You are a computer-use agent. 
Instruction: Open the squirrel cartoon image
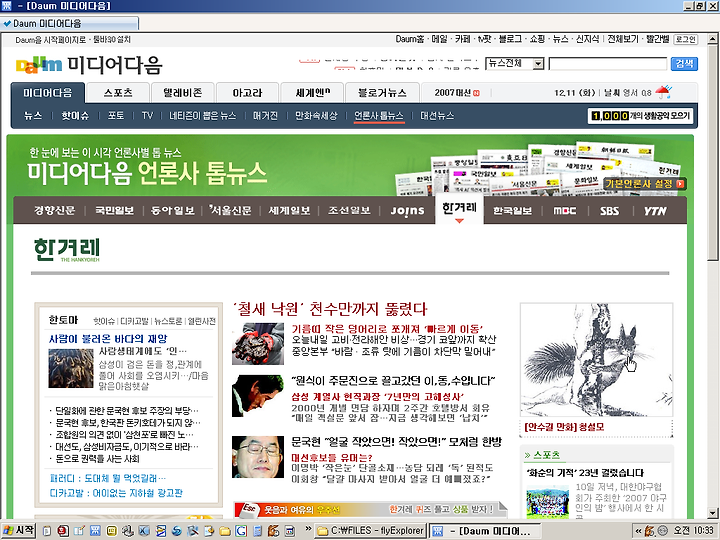(x=596, y=360)
